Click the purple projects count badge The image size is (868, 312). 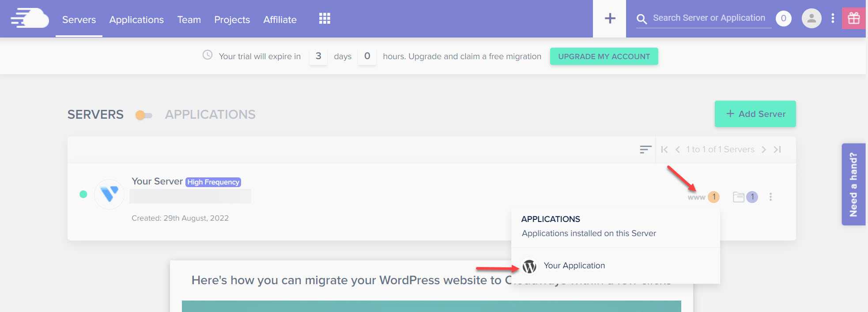tap(752, 197)
